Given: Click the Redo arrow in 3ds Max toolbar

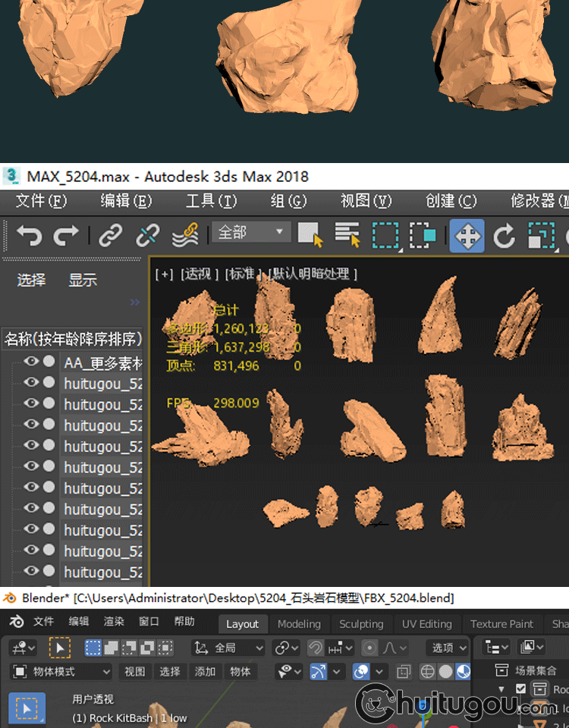Looking at the screenshot, I should point(65,235).
